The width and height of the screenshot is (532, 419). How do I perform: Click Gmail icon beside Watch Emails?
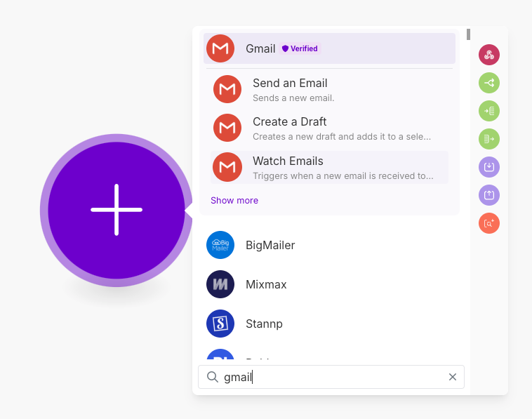click(x=227, y=167)
